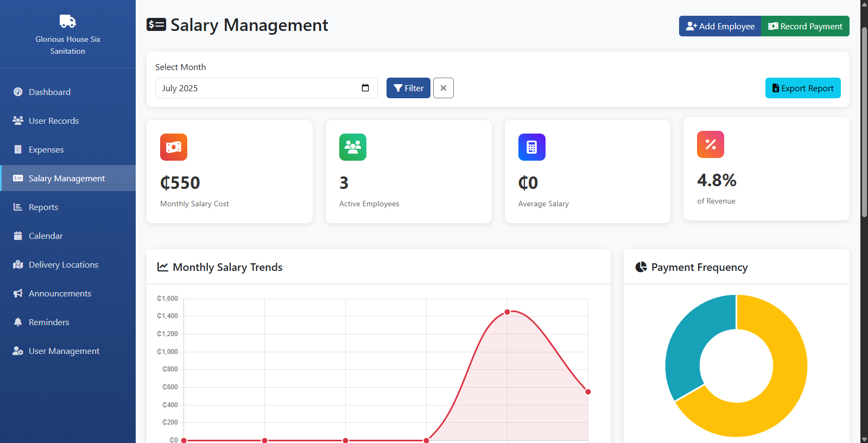
Task: Click the Record Payment button
Action: (x=805, y=26)
